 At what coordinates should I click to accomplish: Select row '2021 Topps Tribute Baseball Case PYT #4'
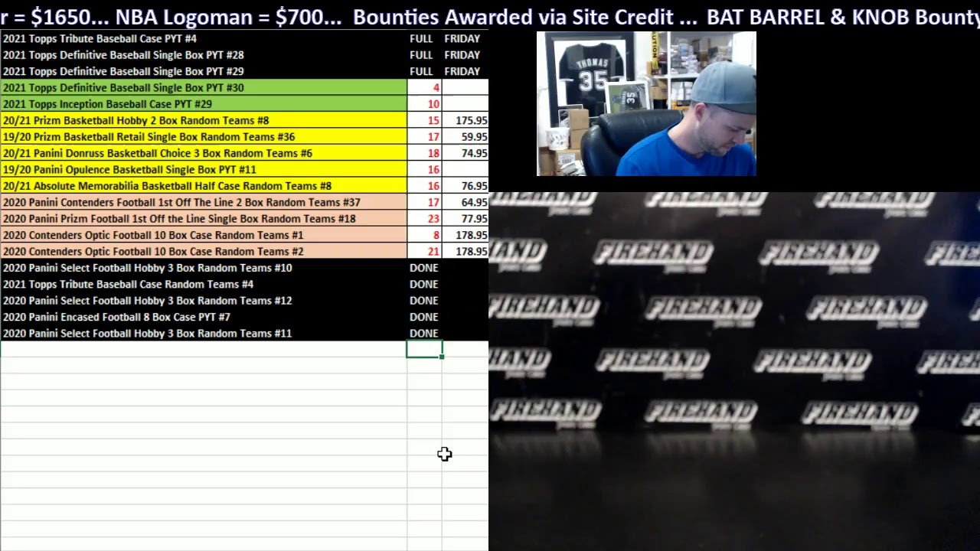(204, 38)
